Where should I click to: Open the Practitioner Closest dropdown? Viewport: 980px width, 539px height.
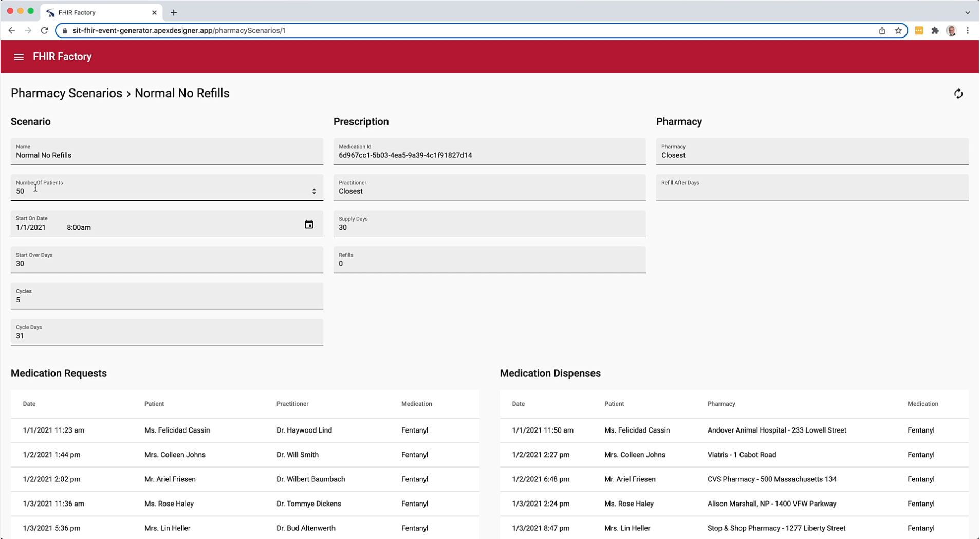[x=490, y=187]
